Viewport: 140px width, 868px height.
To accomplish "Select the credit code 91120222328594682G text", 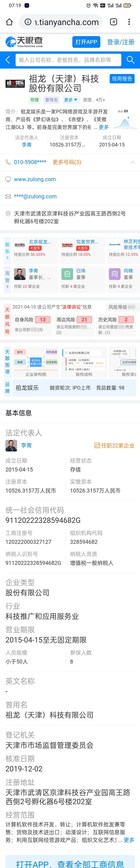I will 43,520.
